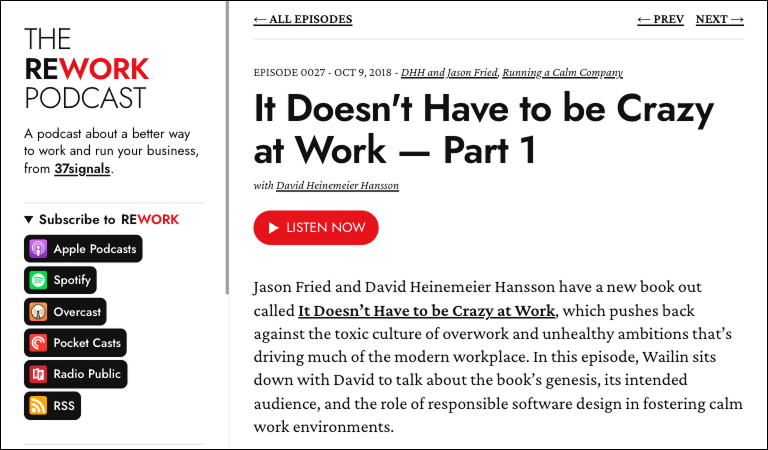Visit the 37signals link
The height and width of the screenshot is (450, 768).
pyautogui.click(x=82, y=169)
